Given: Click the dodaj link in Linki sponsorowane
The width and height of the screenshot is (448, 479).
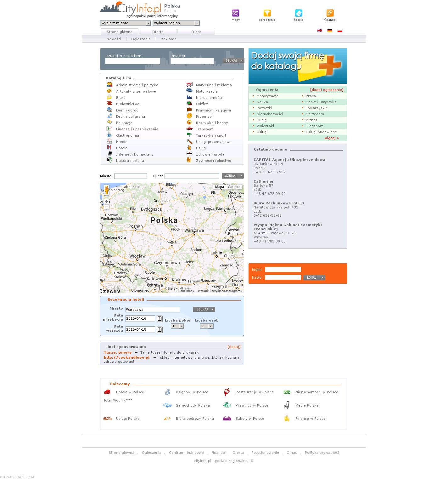Looking at the screenshot, I should [234, 347].
